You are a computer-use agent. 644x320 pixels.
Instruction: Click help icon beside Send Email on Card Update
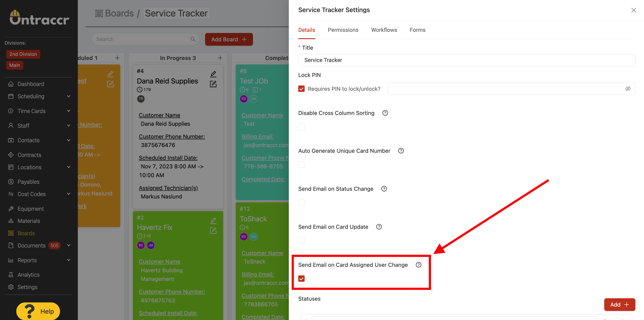click(379, 227)
